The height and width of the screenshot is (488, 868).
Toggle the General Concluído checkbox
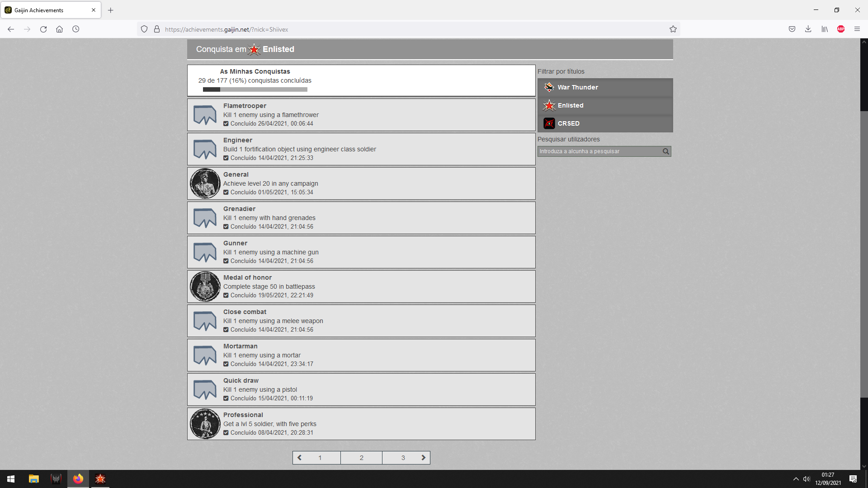226,192
